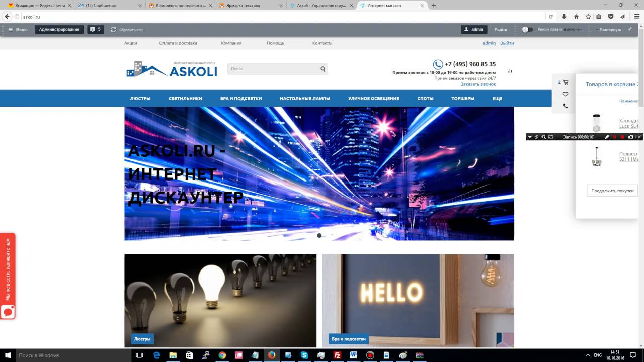Click the site search input field
Image resolution: width=644 pixels, height=362 pixels.
pos(273,69)
